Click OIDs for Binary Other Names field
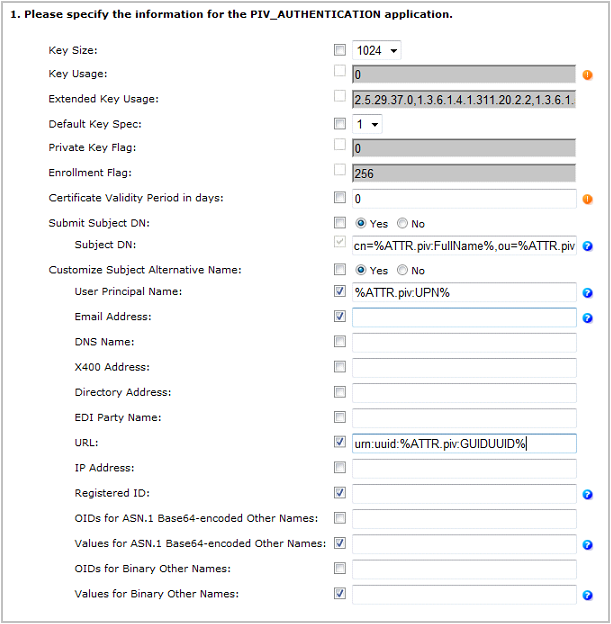The image size is (611, 624). (x=464, y=569)
